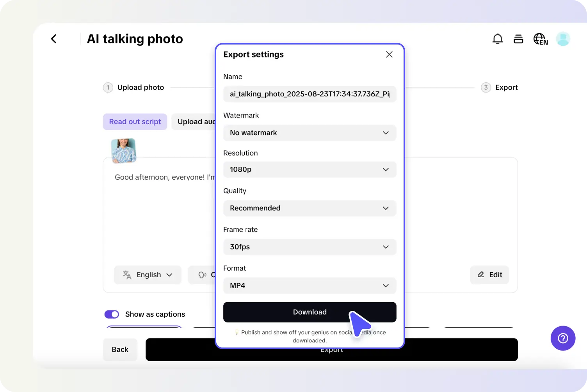Open the Watermark dropdown
Screen dimensions: 587x392
click(x=310, y=133)
